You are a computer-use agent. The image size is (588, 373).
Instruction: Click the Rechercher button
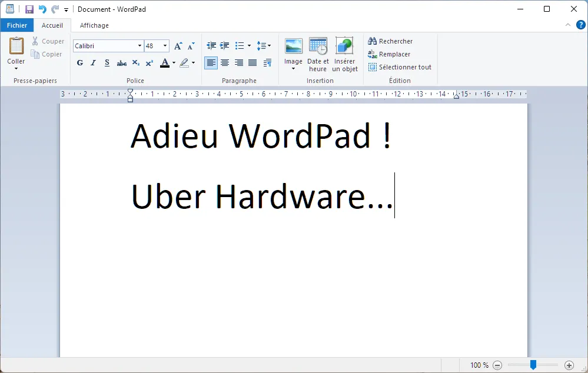point(390,41)
